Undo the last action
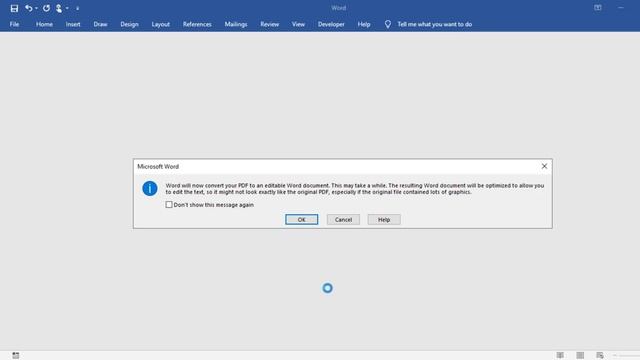The width and height of the screenshot is (640, 360). tap(28, 8)
